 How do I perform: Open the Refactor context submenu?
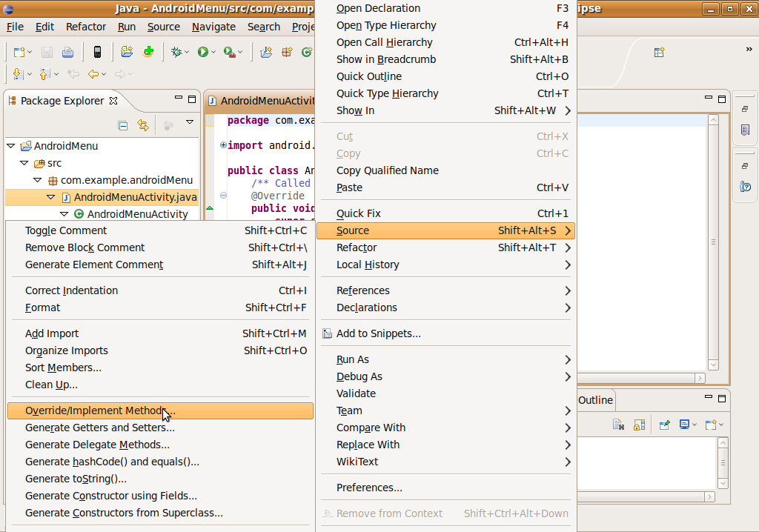445,248
